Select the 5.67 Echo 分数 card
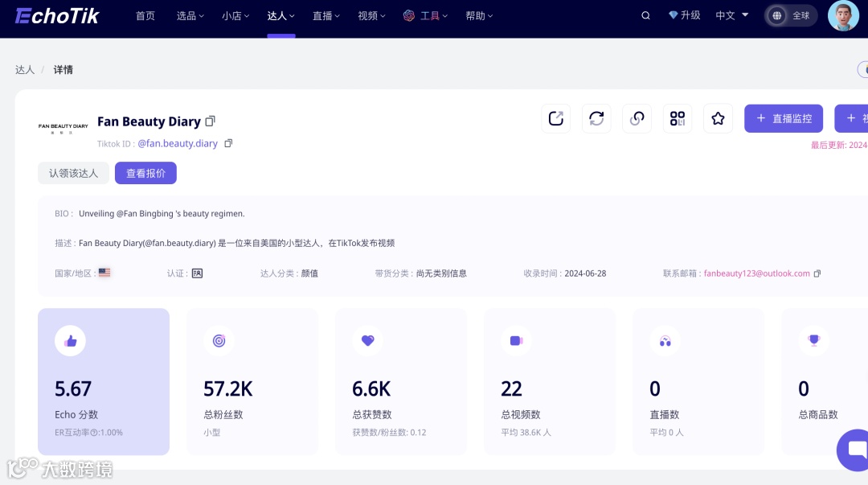This screenshot has height=485, width=868. (x=104, y=381)
